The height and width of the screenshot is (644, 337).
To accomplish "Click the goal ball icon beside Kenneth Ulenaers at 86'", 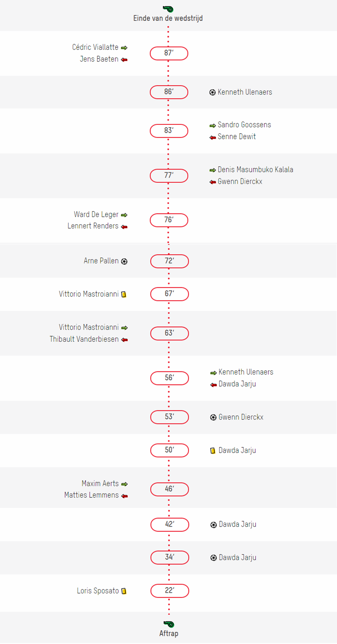I will coord(212,92).
